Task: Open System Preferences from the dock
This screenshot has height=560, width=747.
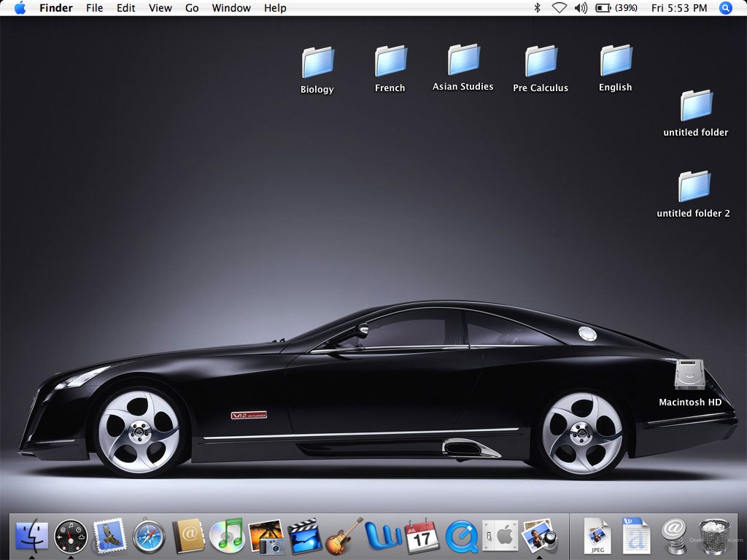Action: pos(500,537)
